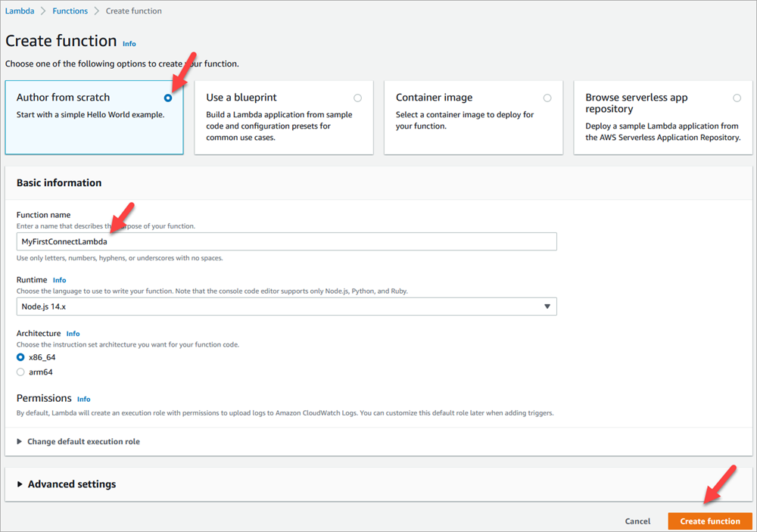Screen dimensions: 757x532
Task: Open the Architecture Info link
Action: click(73, 333)
